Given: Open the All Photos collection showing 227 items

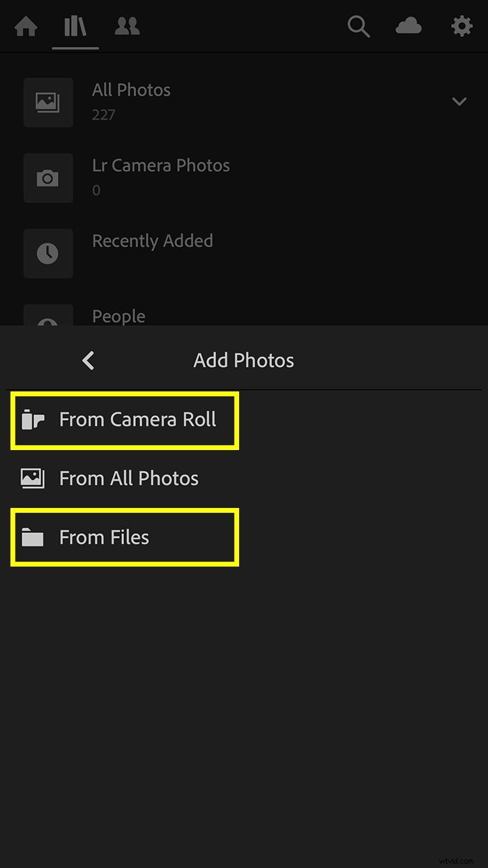Looking at the screenshot, I should [x=131, y=102].
